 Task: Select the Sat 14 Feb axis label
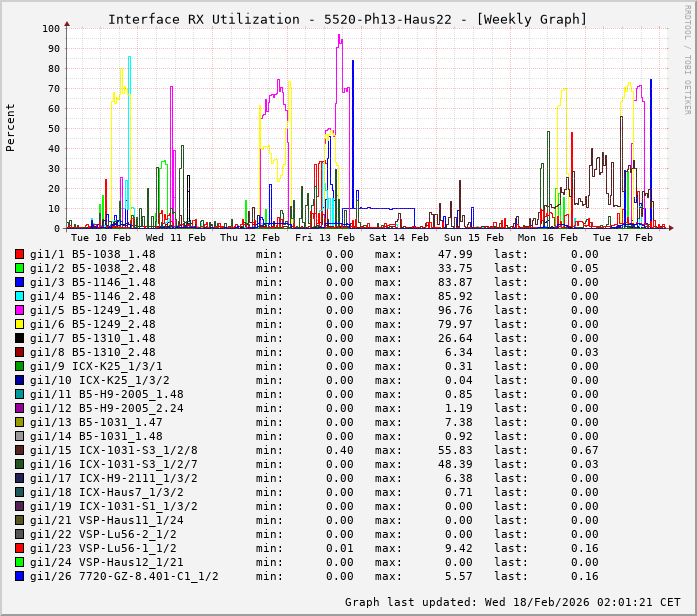tap(398, 238)
